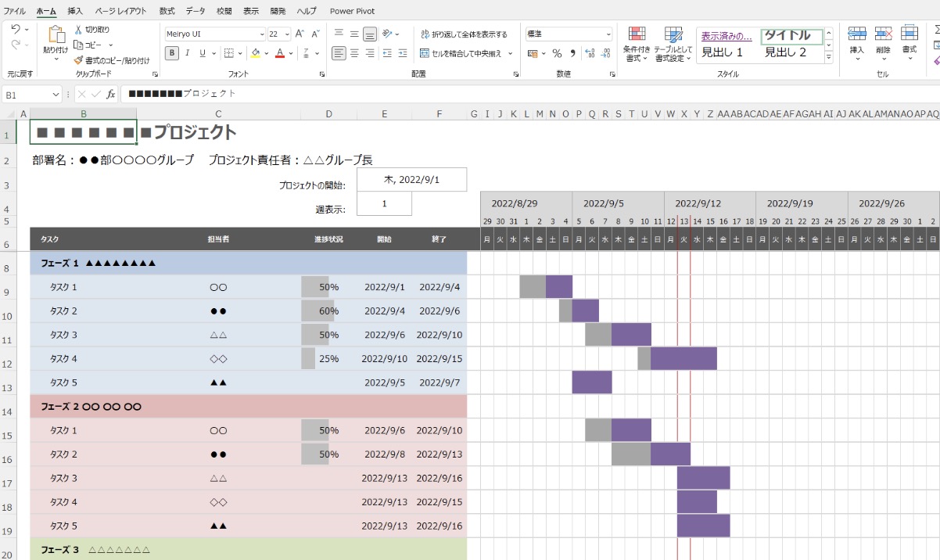Toggle Bold formatting
Viewport: 940px width, 560px height.
click(x=172, y=53)
